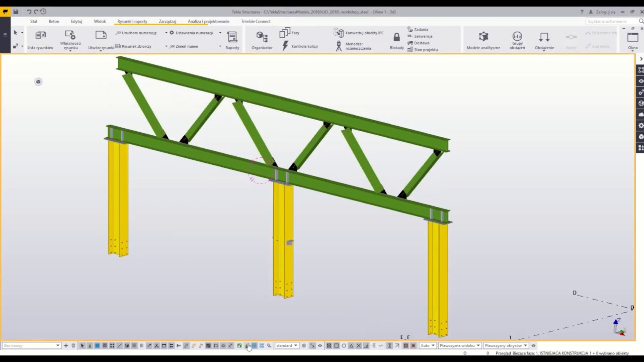Add new work plane plus button

tap(66, 345)
